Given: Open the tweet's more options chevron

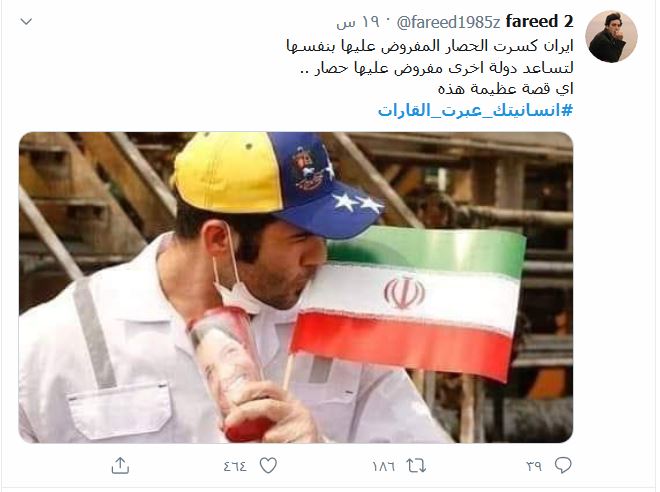Looking at the screenshot, I should click(x=27, y=21).
